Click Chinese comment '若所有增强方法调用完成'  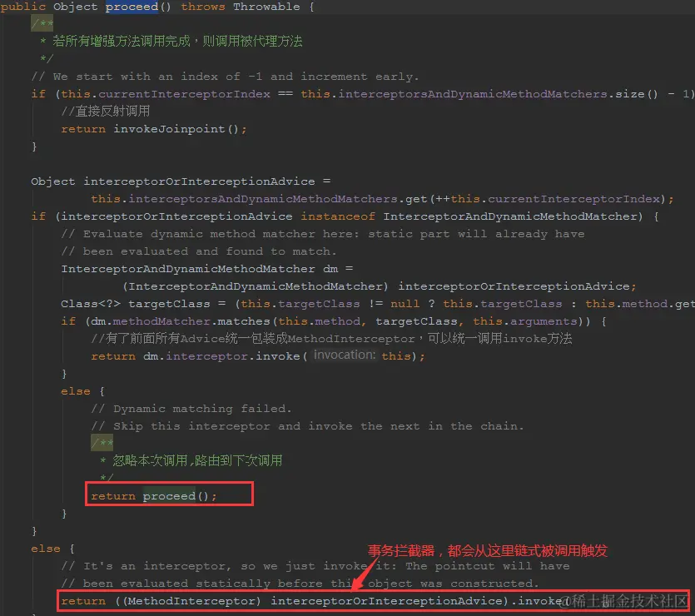point(122,42)
